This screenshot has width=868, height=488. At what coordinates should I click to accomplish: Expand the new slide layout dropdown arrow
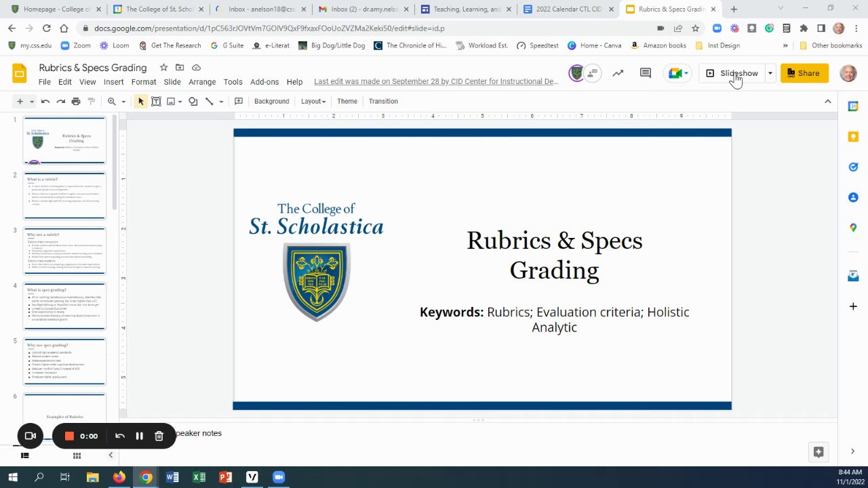click(x=31, y=102)
